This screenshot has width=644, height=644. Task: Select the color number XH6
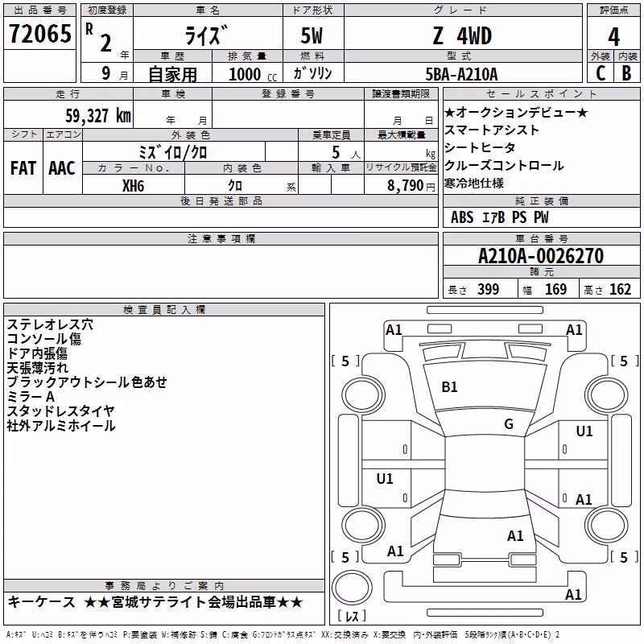tap(133, 186)
